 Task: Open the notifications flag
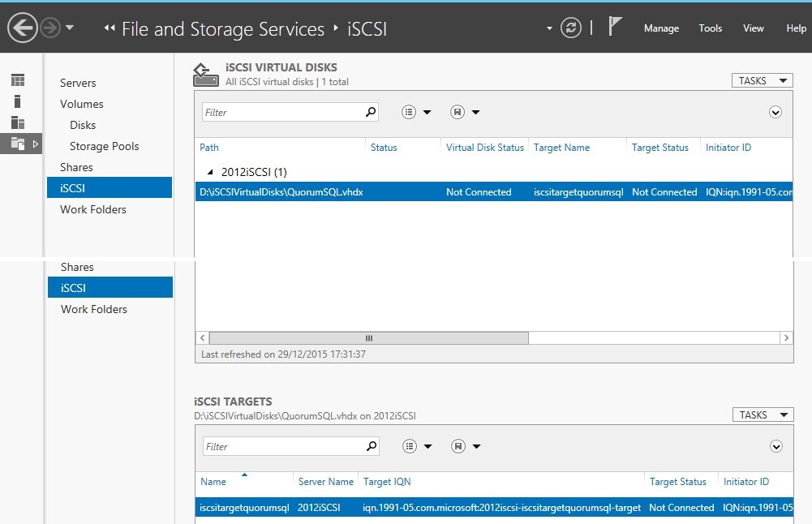coord(615,28)
